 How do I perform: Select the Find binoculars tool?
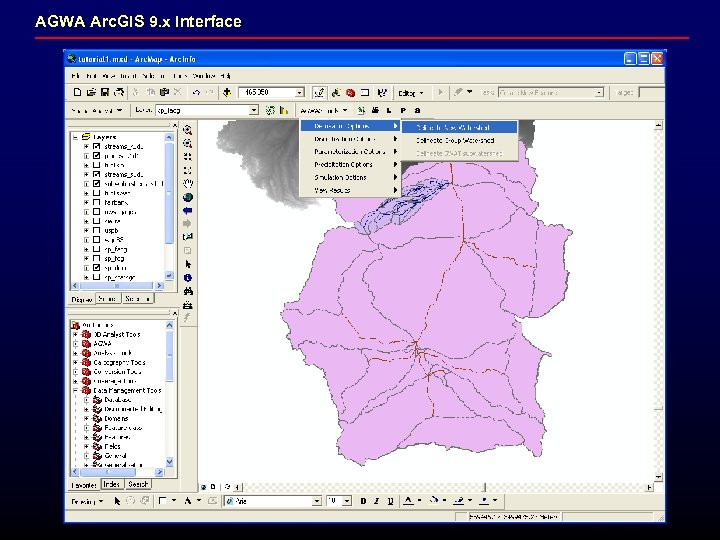[187, 291]
